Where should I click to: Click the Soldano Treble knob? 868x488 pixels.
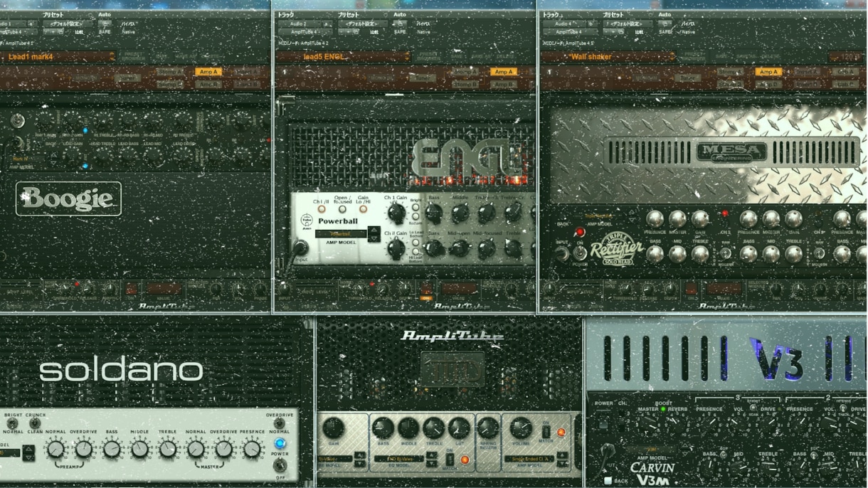click(168, 449)
